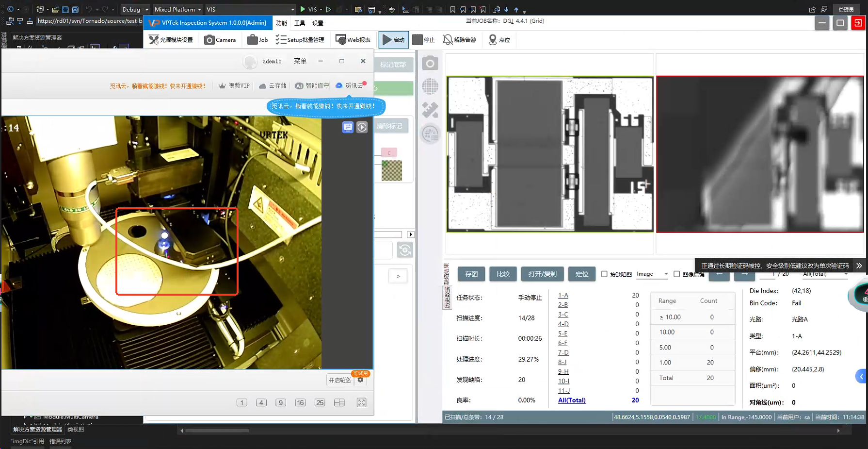Click the 比较 compare button
Image resolution: width=868 pixels, height=449 pixels.
point(503,274)
